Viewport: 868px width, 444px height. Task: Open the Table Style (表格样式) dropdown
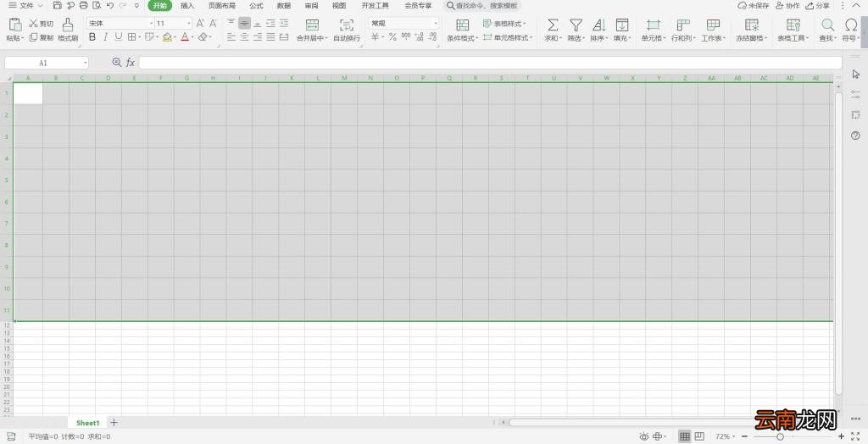click(504, 23)
